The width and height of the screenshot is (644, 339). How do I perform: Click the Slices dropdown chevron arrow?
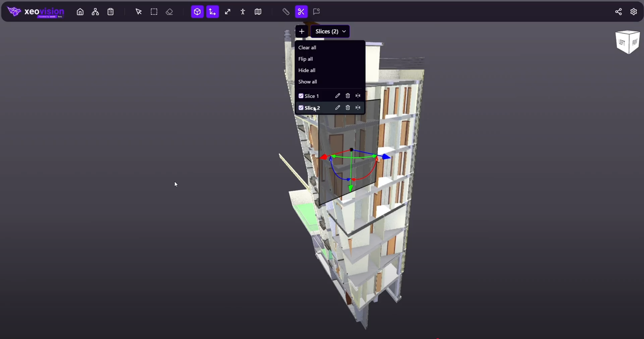[344, 31]
